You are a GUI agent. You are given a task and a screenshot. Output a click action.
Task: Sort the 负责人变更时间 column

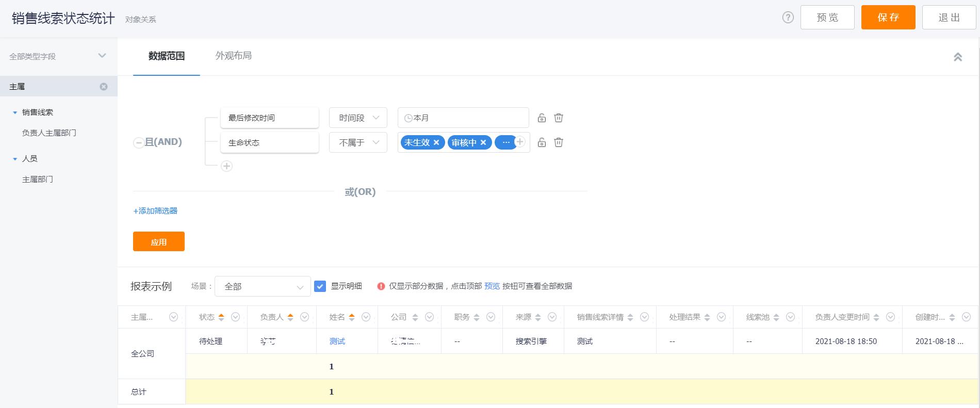point(876,317)
